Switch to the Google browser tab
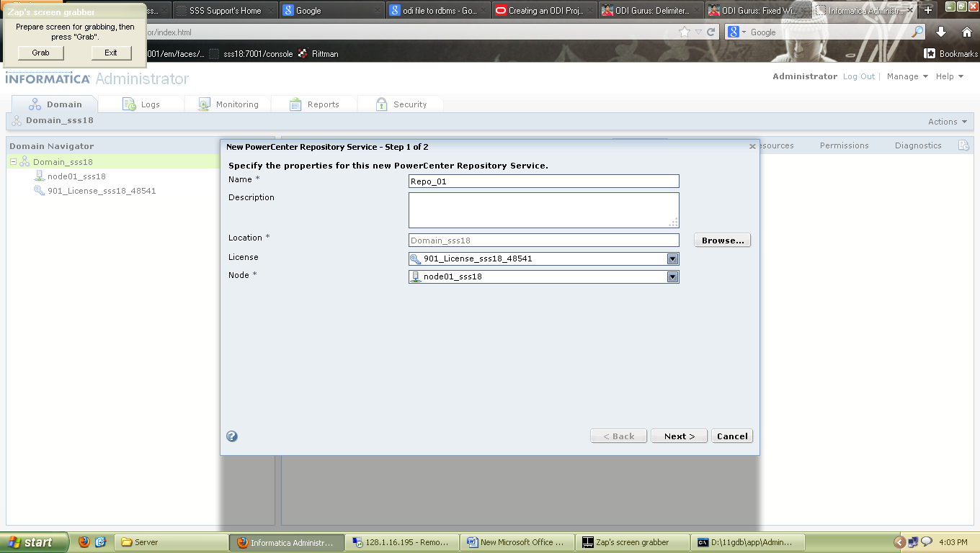The width and height of the screenshot is (980, 553). coord(331,10)
